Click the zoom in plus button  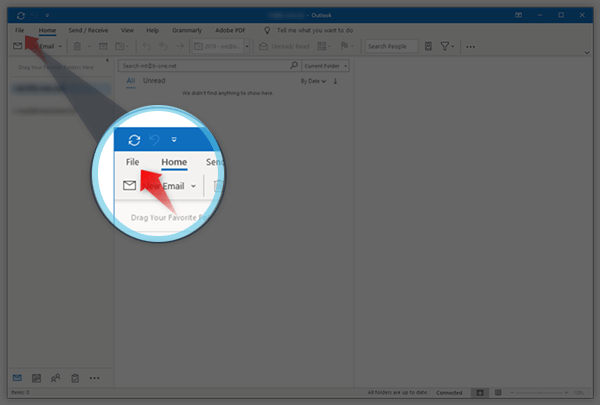pos(566,393)
